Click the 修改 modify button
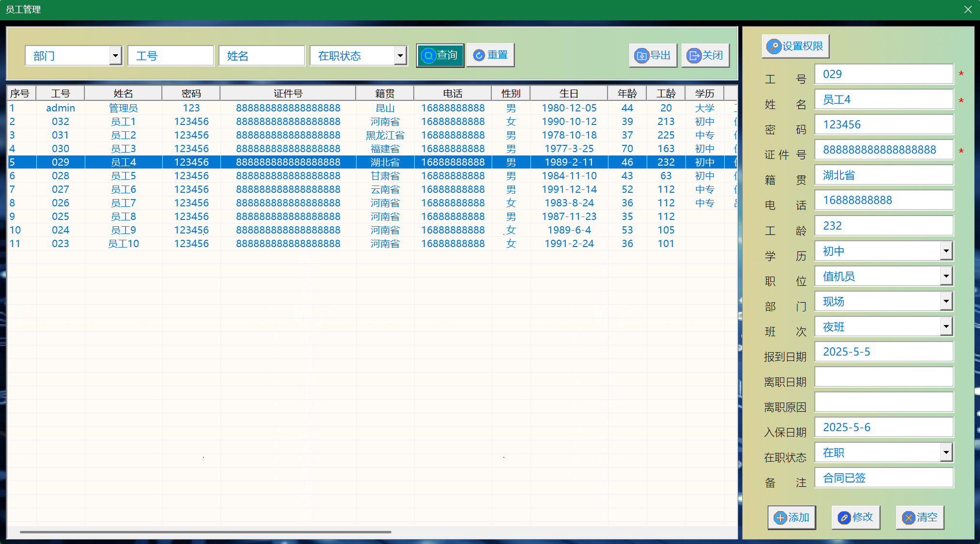Screen dimensions: 980x544 856,517
